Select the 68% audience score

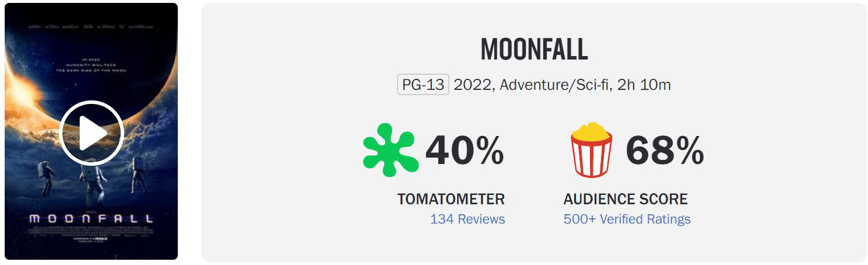click(x=665, y=150)
